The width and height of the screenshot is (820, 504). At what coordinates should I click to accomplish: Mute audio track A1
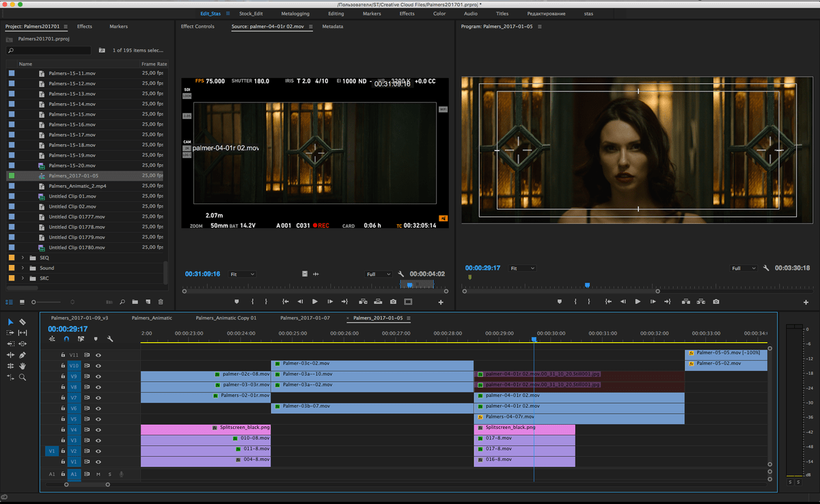click(x=98, y=474)
